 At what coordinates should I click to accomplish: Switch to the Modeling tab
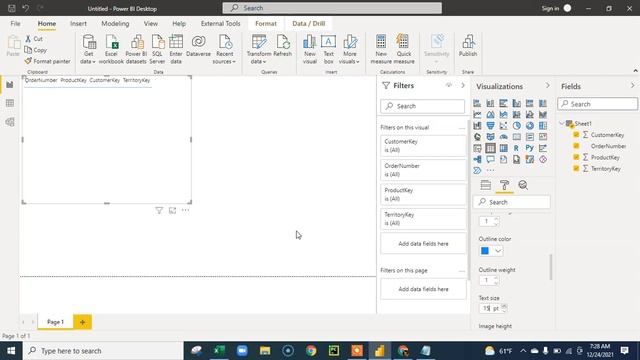(115, 24)
